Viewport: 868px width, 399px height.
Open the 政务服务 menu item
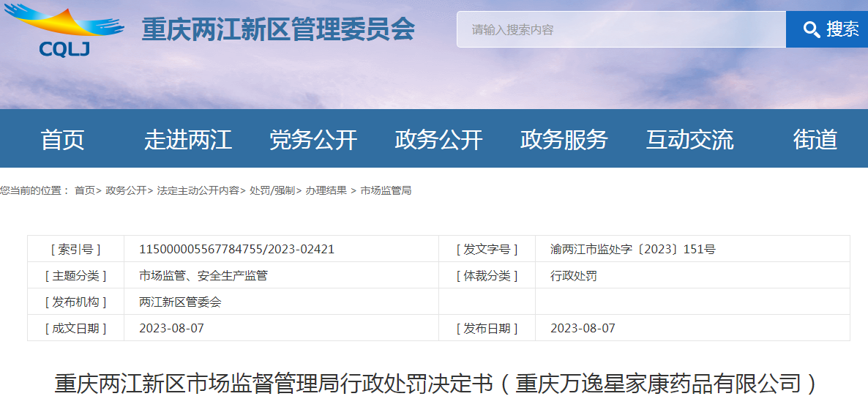564,139
